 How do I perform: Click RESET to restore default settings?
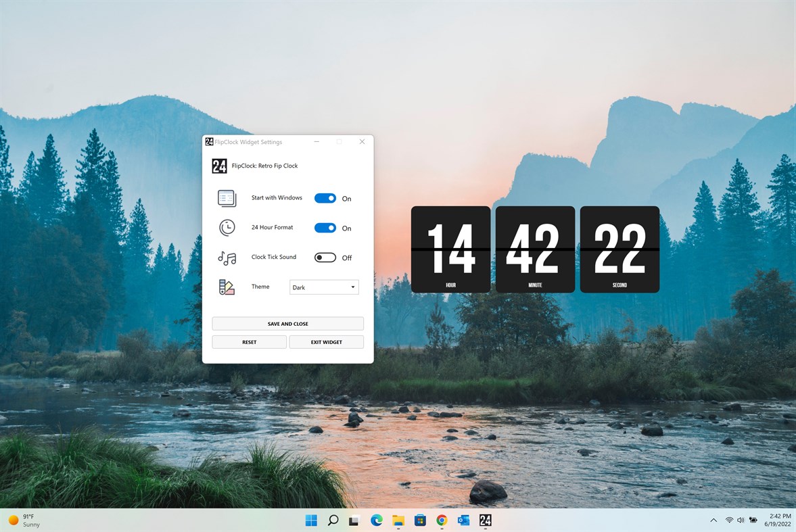(x=249, y=341)
